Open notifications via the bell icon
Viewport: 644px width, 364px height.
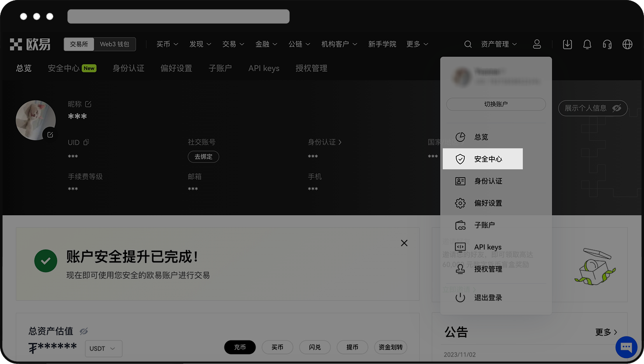pyautogui.click(x=587, y=44)
